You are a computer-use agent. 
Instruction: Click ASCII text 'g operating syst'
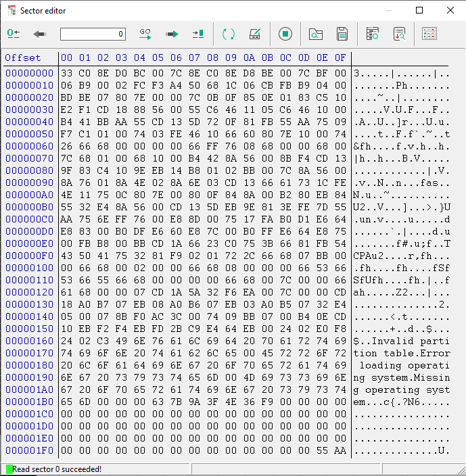click(402, 390)
